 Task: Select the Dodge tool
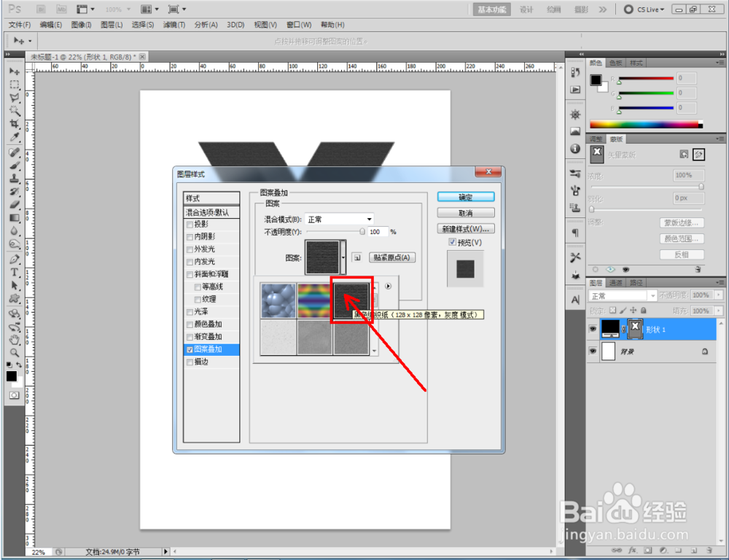tap(15, 244)
